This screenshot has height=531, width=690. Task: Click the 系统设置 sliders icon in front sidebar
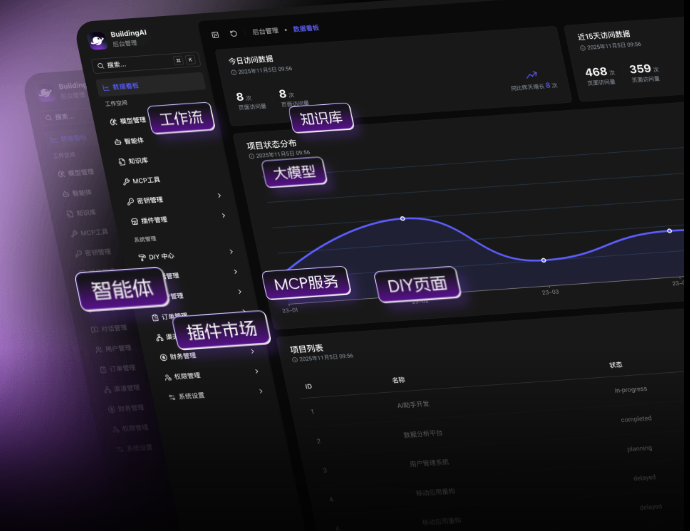(x=172, y=397)
